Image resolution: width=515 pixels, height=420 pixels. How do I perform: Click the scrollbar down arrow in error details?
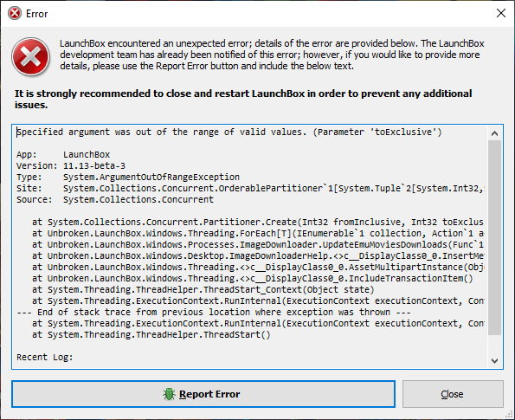coord(494,361)
